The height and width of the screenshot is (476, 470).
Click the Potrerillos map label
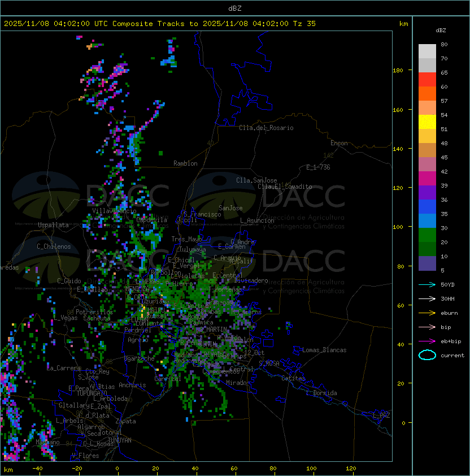pos(94,312)
